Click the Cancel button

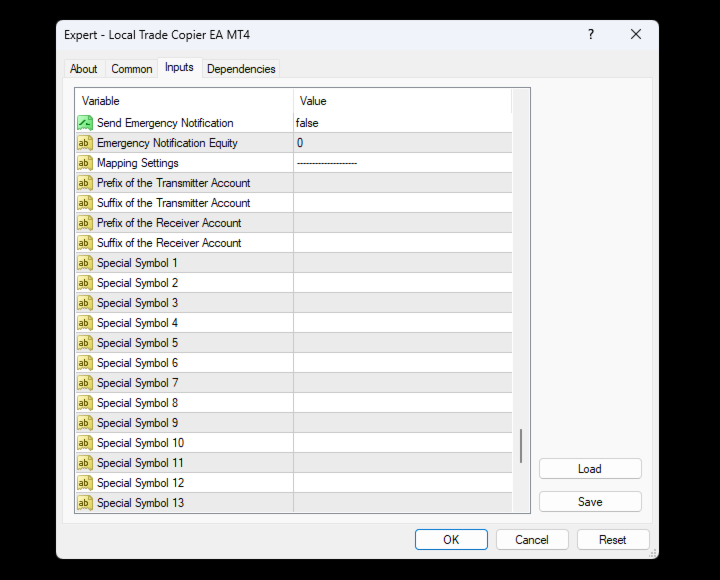[x=532, y=540]
